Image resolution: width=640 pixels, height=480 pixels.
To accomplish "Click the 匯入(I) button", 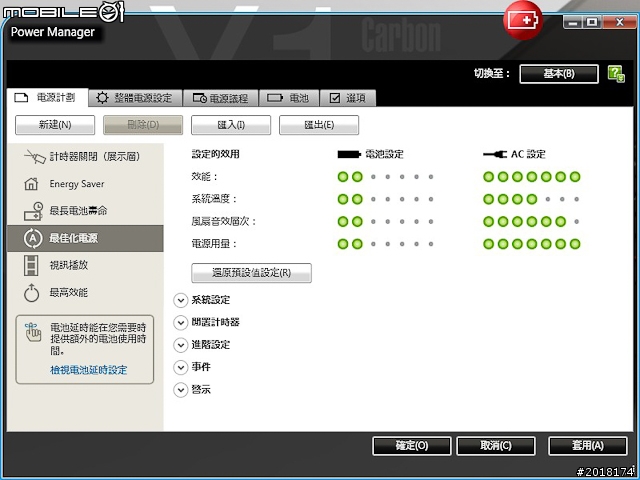I will coord(231,125).
